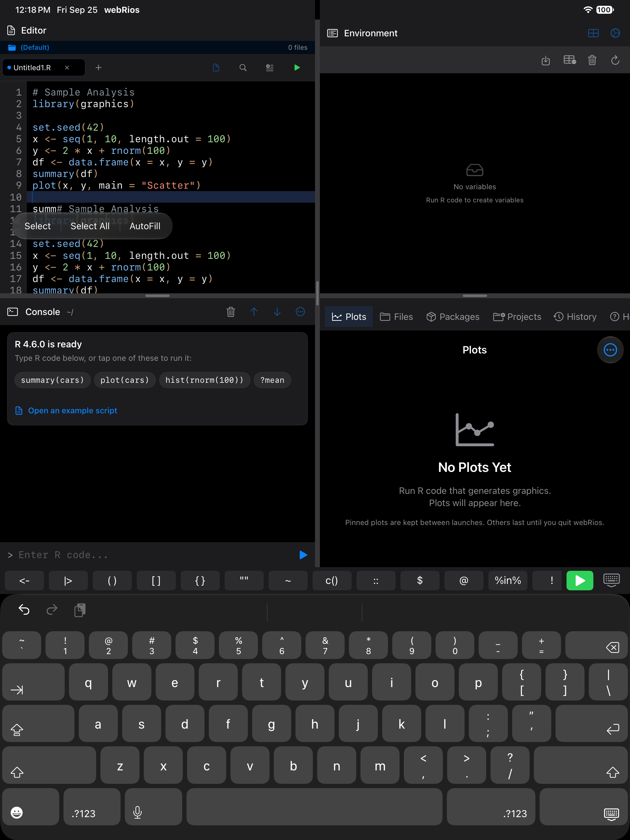The image size is (630, 840).
Task: Go to next console command down arrow
Action: point(277,312)
